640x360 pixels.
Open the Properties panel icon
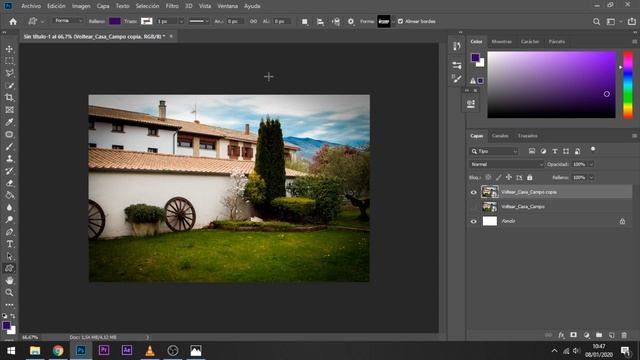[456, 65]
